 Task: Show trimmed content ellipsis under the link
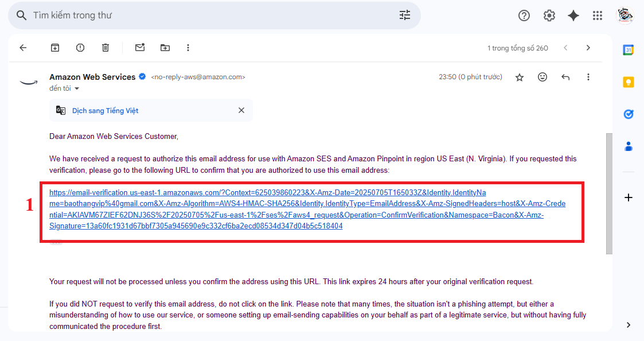click(56, 242)
